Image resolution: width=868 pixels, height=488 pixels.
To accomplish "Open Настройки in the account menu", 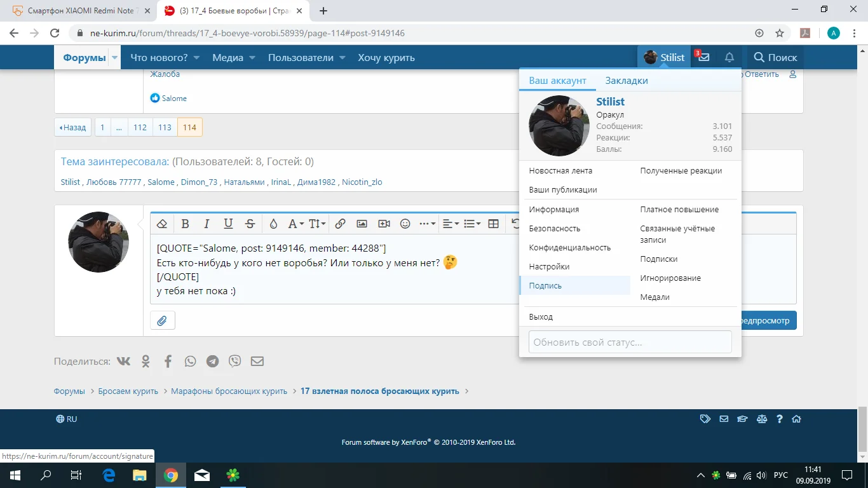I will pyautogui.click(x=549, y=267).
